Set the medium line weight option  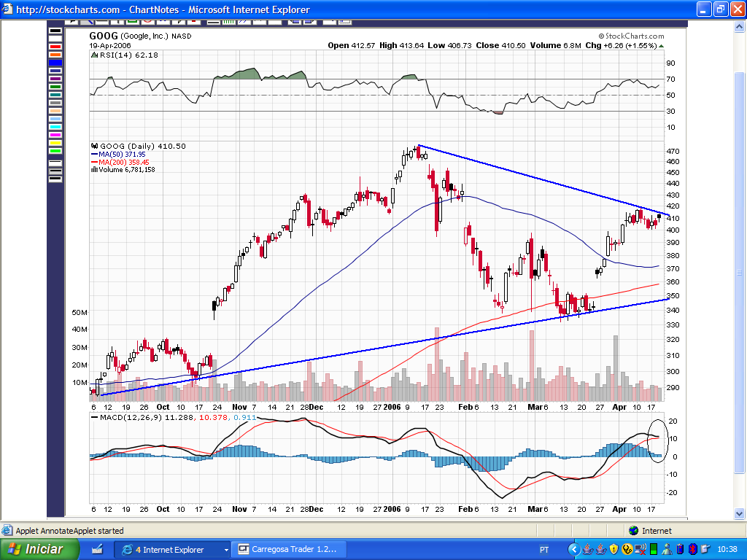tap(55, 171)
